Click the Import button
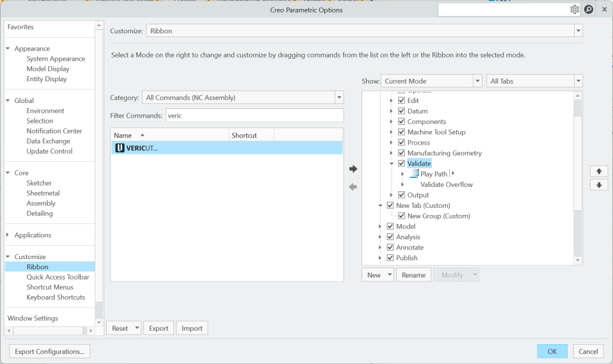The image size is (613, 364). click(x=192, y=328)
